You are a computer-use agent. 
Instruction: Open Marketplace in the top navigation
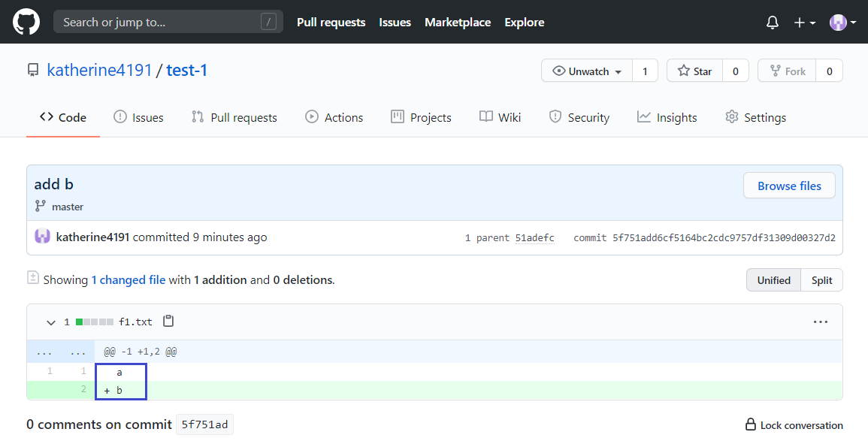pyautogui.click(x=458, y=23)
